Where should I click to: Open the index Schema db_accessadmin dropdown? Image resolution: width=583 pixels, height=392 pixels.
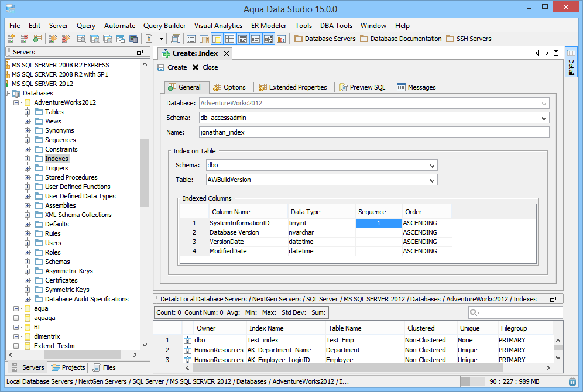[x=545, y=118]
